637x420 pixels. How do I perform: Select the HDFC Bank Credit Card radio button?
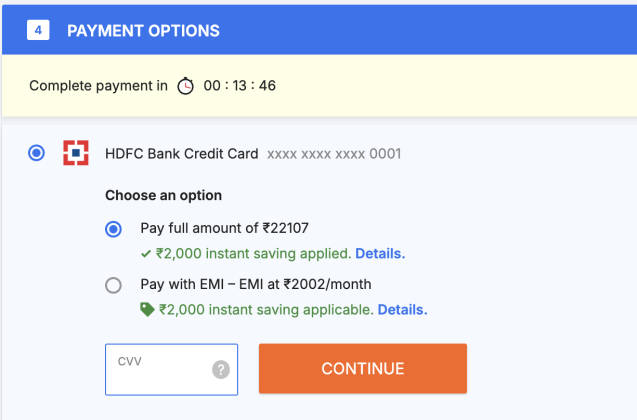pos(37,154)
